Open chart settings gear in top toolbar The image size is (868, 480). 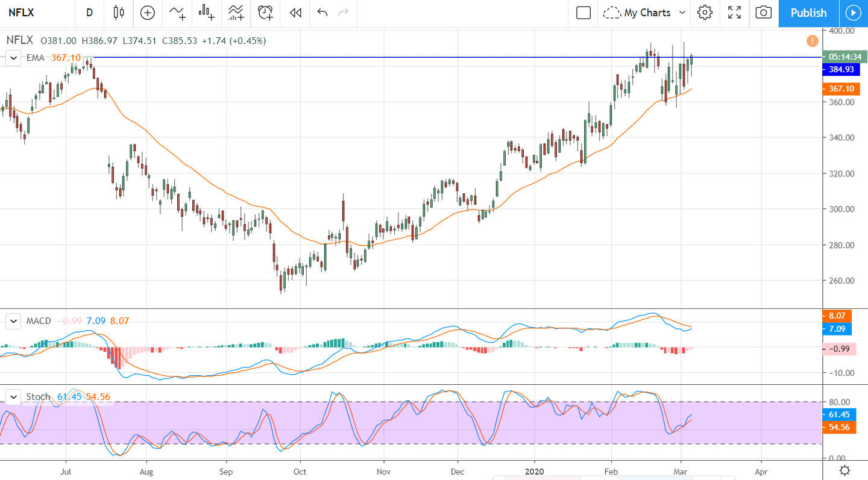point(705,13)
